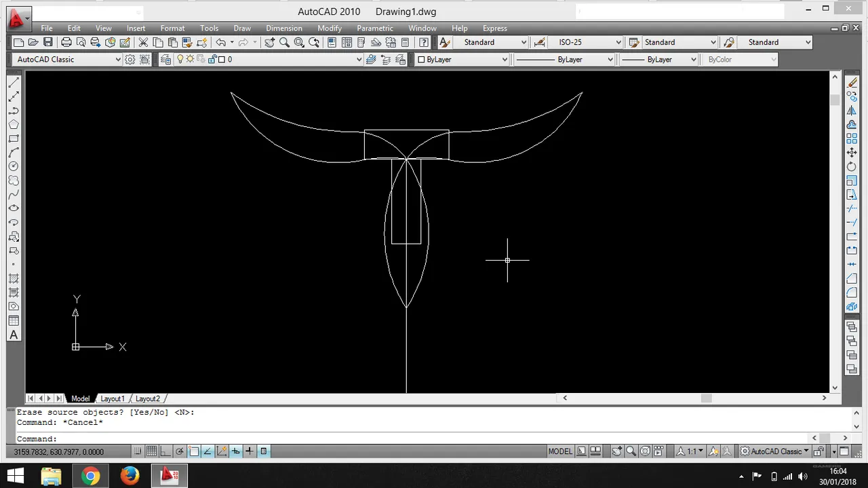Toggle Polar Tracking in status bar
The height and width of the screenshot is (488, 868).
pos(180,451)
